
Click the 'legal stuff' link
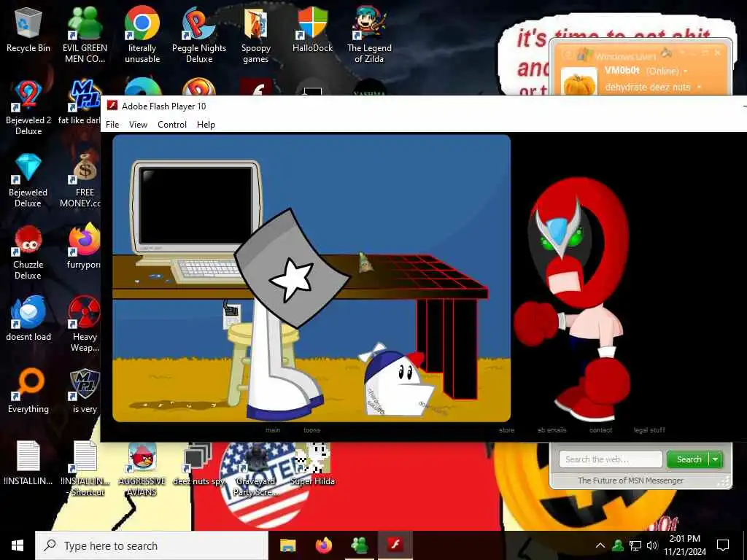coord(649,430)
